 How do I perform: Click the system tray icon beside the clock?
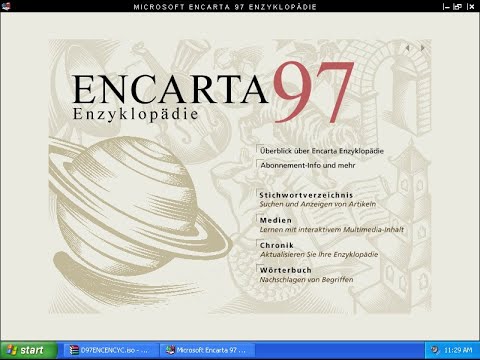435,350
